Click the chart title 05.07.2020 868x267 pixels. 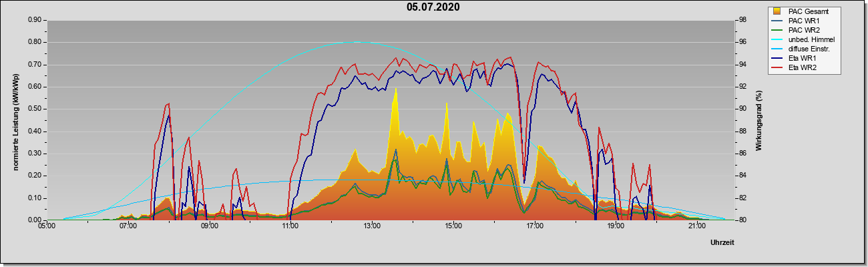[x=433, y=8]
